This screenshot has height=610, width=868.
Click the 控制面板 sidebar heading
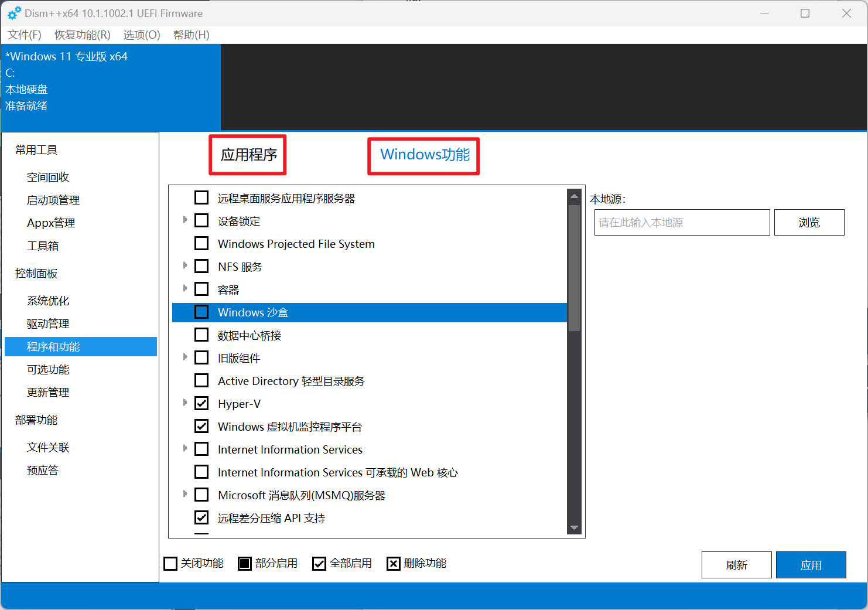(x=36, y=273)
